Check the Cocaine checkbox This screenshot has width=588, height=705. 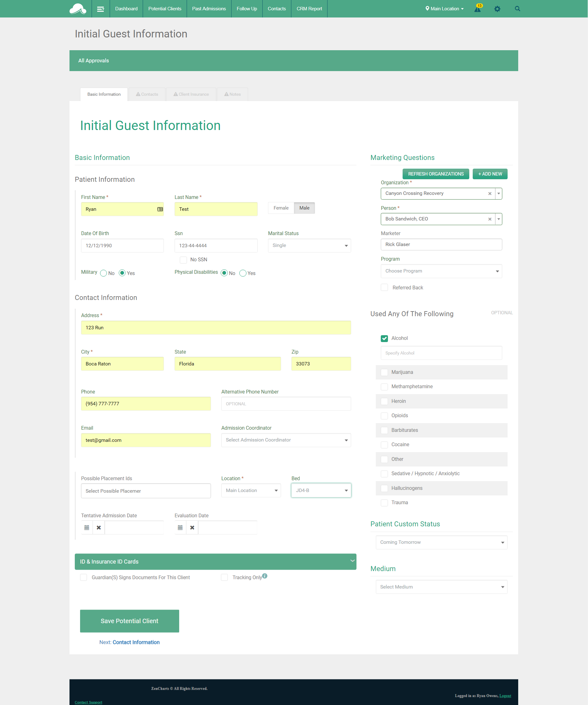tap(385, 445)
